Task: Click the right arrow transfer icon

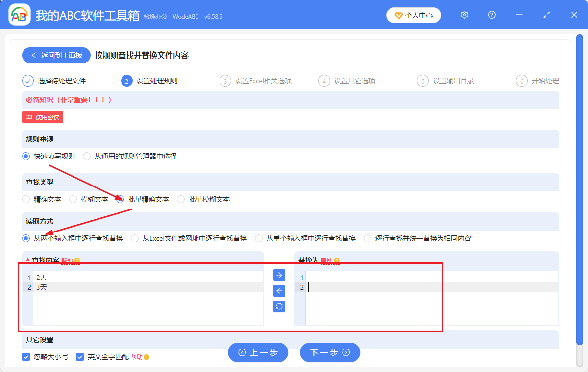Action: (279, 275)
